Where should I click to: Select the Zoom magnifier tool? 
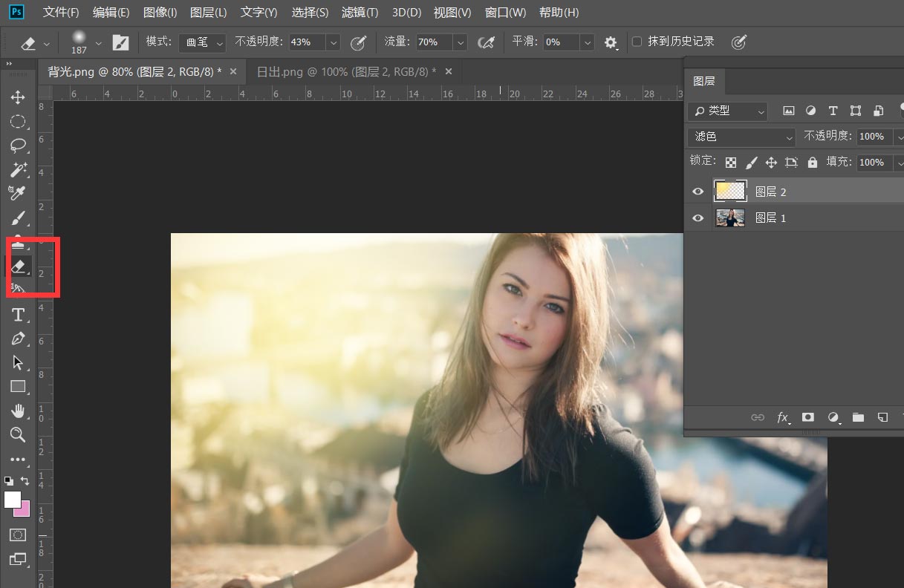tap(18, 434)
